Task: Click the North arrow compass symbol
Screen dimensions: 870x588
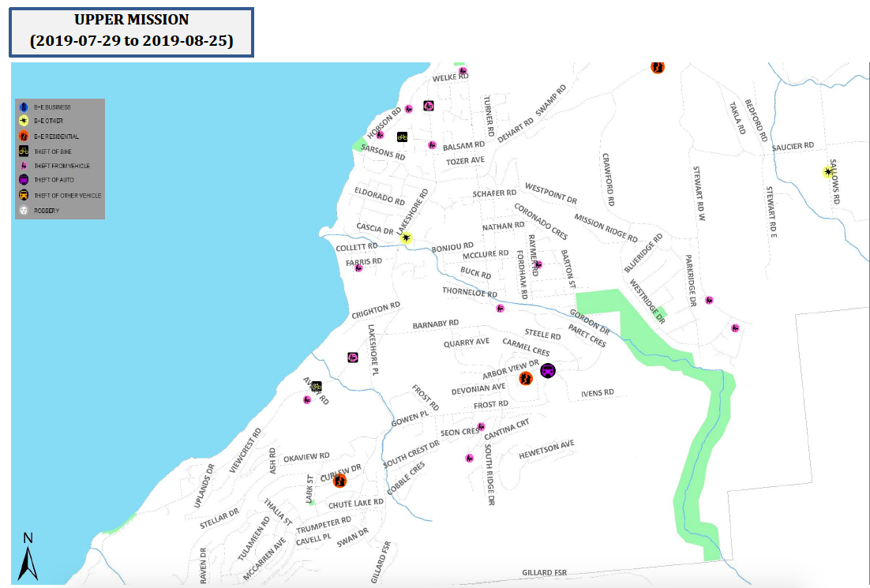Action: pyautogui.click(x=28, y=557)
